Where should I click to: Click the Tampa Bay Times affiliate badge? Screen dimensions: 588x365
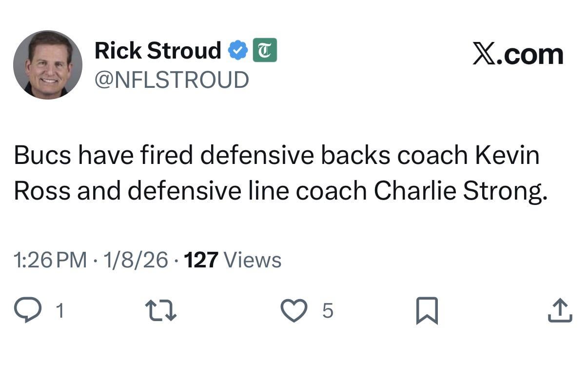click(265, 49)
